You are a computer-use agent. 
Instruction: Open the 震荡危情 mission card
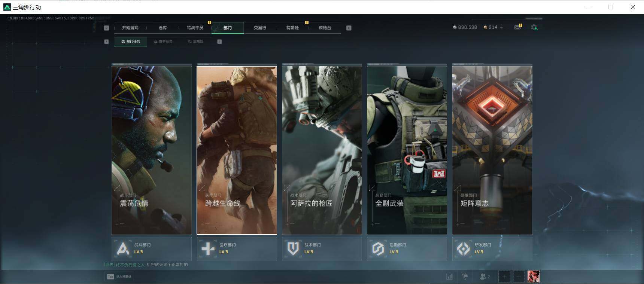(152, 150)
